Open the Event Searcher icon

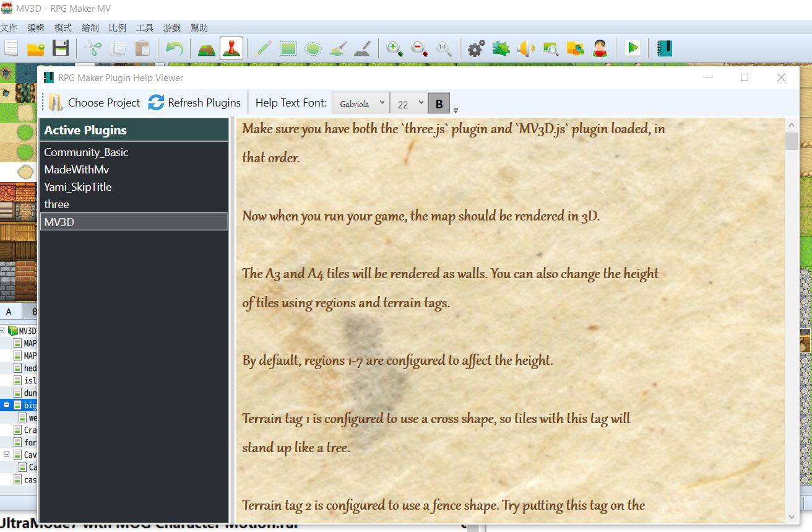(x=550, y=48)
